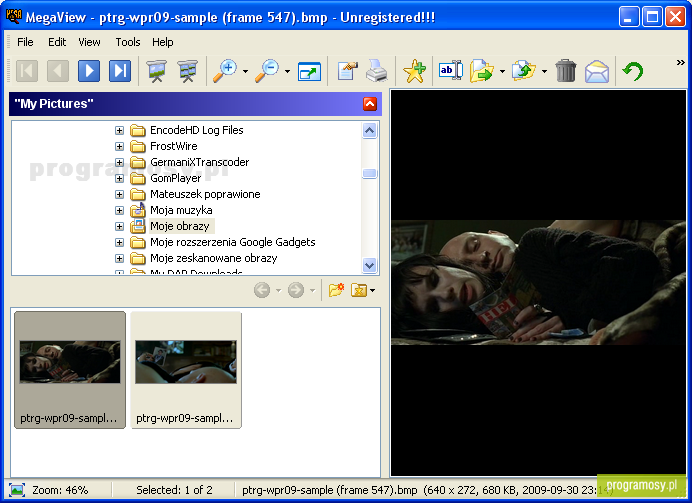Image resolution: width=692 pixels, height=503 pixels.
Task: Print the current image
Action: (376, 71)
